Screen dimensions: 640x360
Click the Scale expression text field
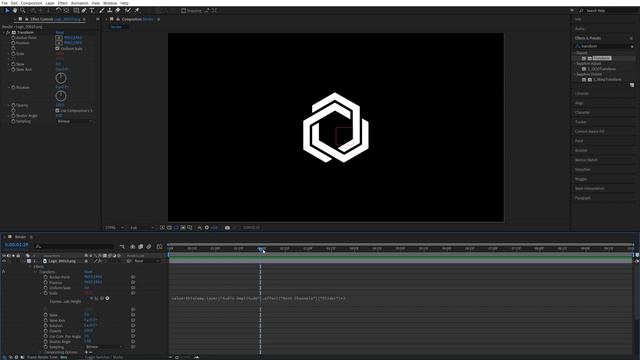[x=259, y=298]
